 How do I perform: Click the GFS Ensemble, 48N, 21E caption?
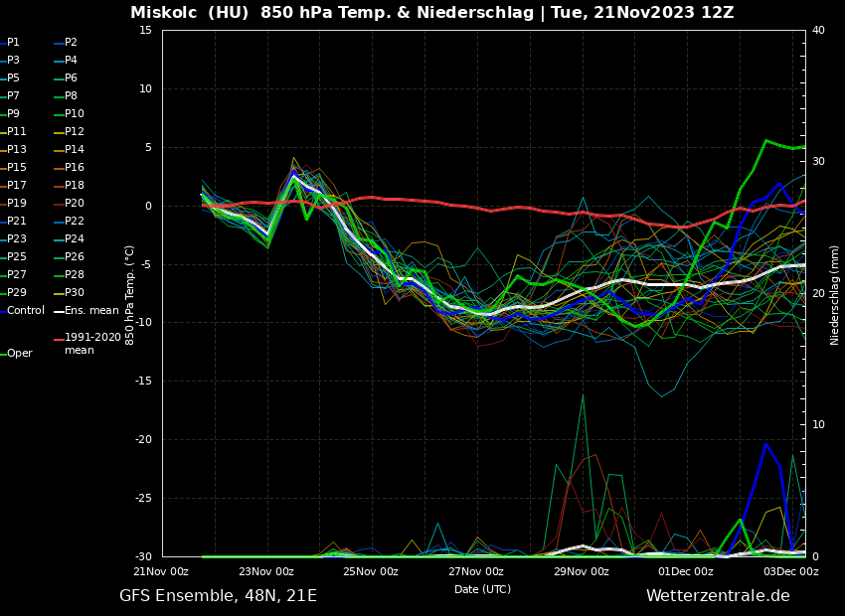218,596
